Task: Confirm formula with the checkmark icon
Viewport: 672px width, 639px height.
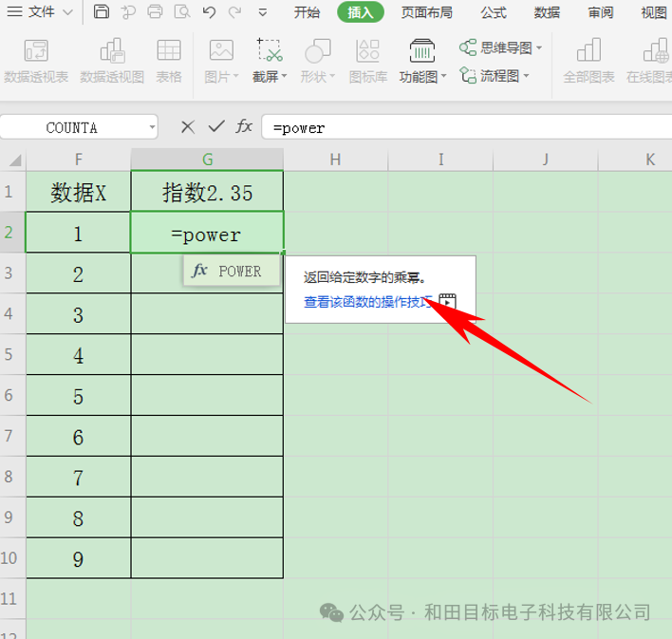Action: tap(216, 126)
